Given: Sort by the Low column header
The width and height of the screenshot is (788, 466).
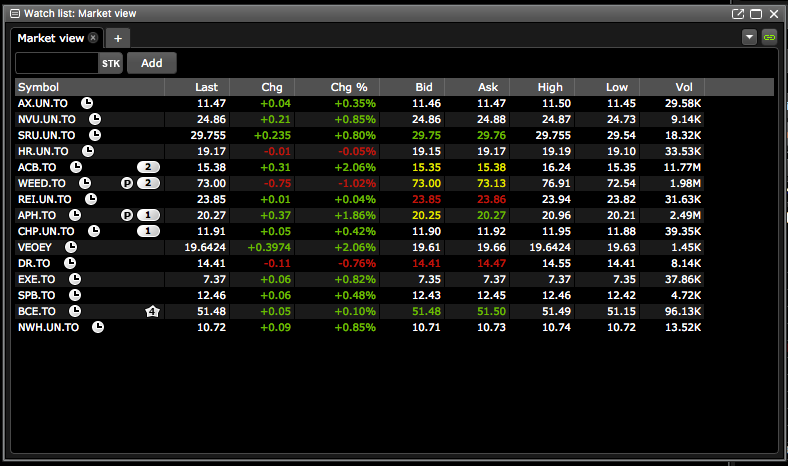Looking at the screenshot, I should click(607, 87).
